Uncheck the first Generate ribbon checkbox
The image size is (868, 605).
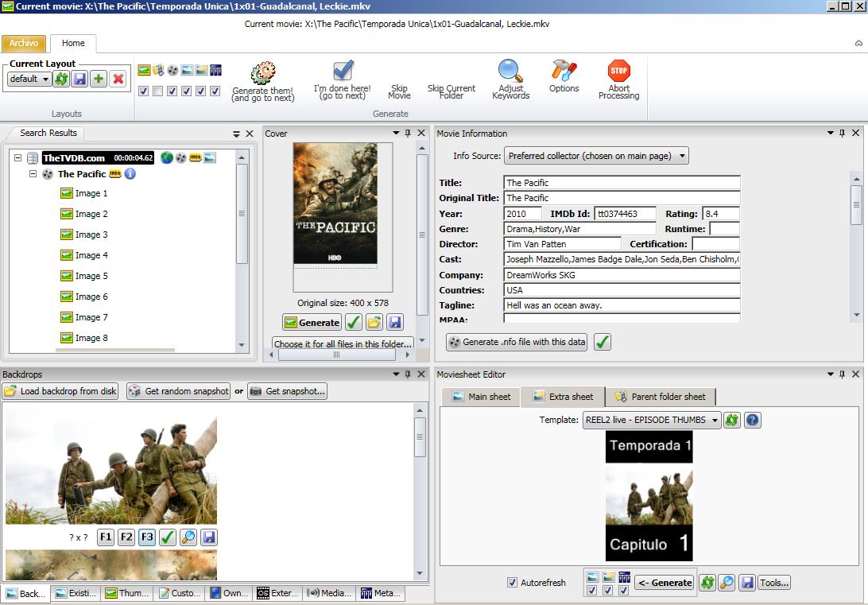[x=144, y=91]
